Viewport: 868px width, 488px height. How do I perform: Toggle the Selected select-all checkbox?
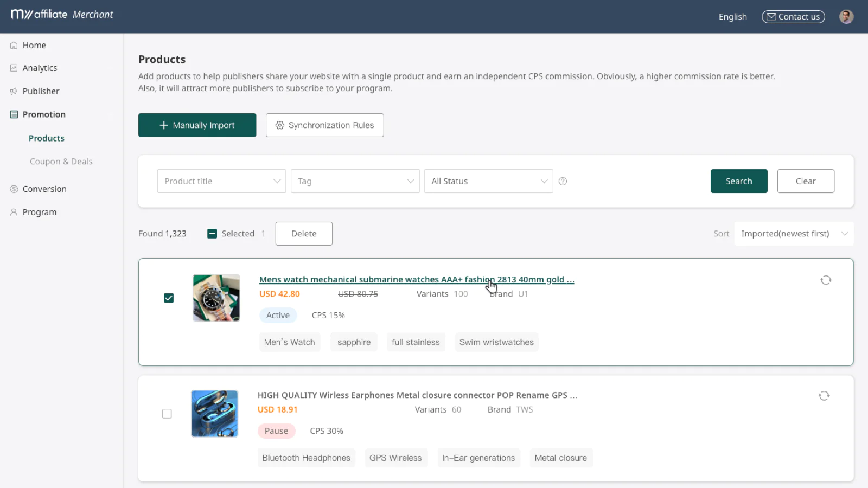click(x=212, y=234)
